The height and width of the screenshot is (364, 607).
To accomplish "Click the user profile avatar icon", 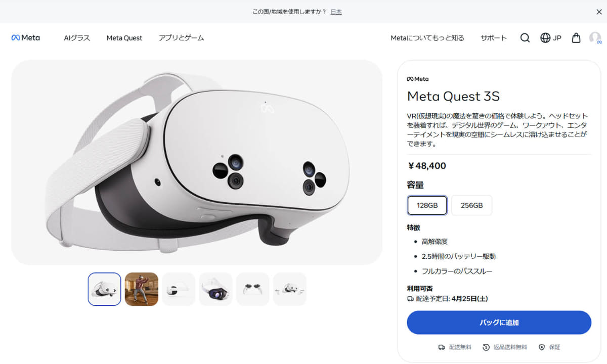I will (x=595, y=38).
